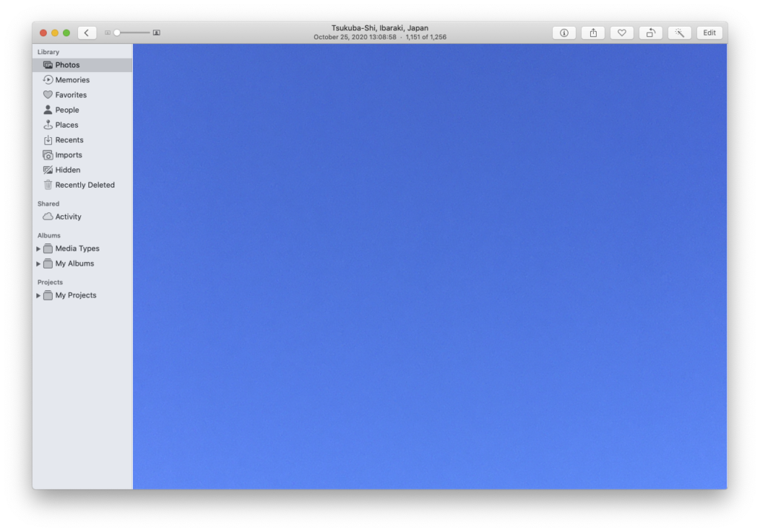Expand the My Albums disclosure triangle

coord(39,264)
